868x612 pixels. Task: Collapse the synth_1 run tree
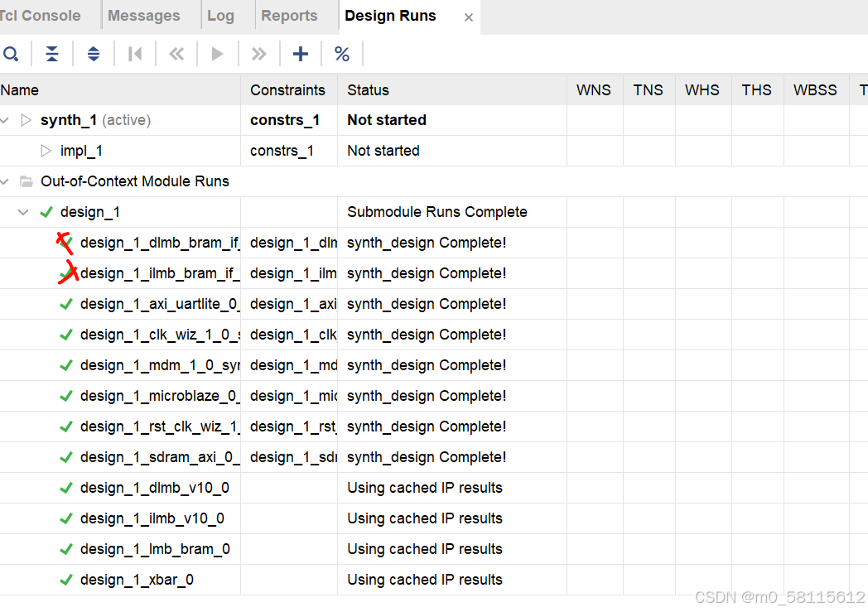[x=5, y=120]
